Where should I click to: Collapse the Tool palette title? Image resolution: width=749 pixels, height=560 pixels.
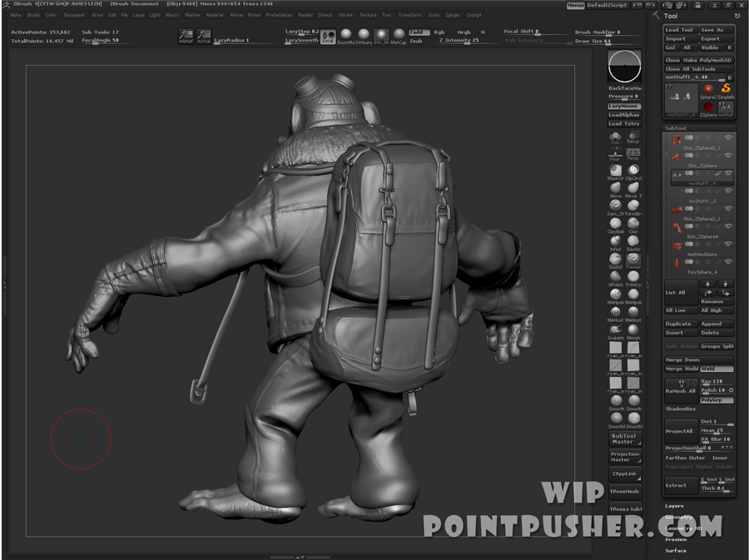(x=671, y=16)
